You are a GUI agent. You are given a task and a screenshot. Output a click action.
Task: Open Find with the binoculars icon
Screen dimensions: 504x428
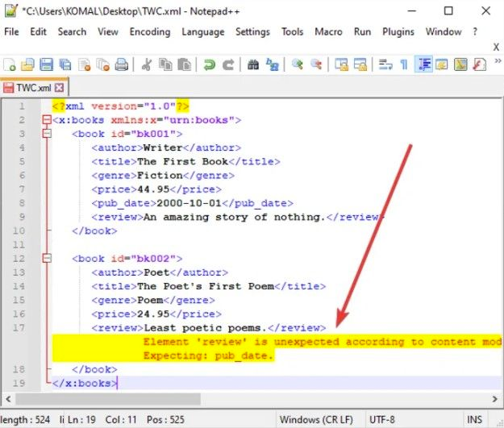253,64
